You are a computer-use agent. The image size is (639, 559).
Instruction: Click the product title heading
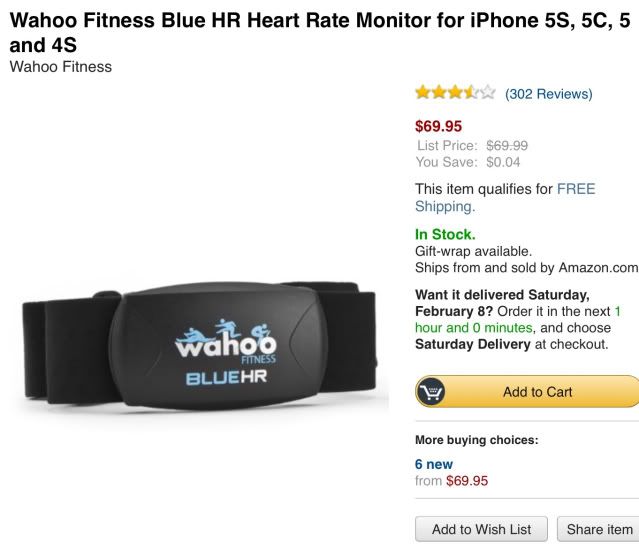320,32
